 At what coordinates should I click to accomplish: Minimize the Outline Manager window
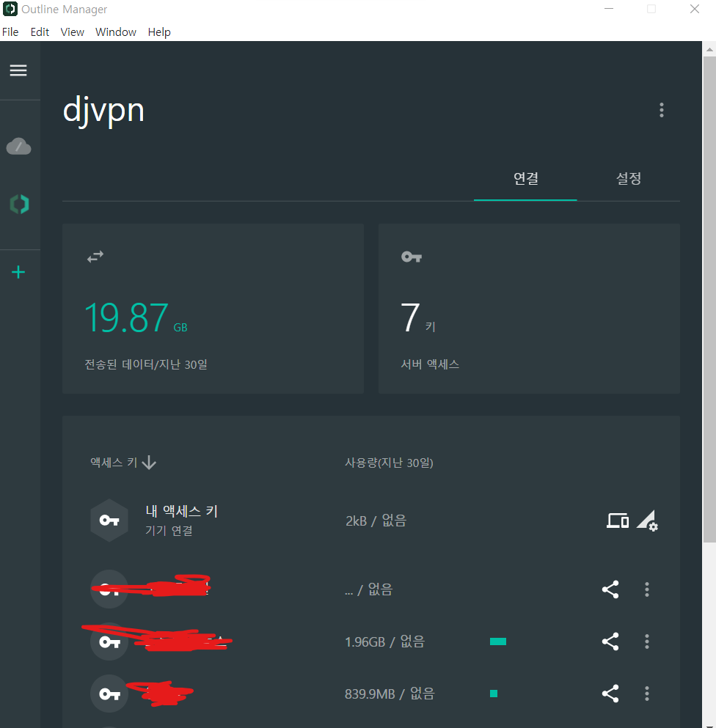pyautogui.click(x=609, y=9)
